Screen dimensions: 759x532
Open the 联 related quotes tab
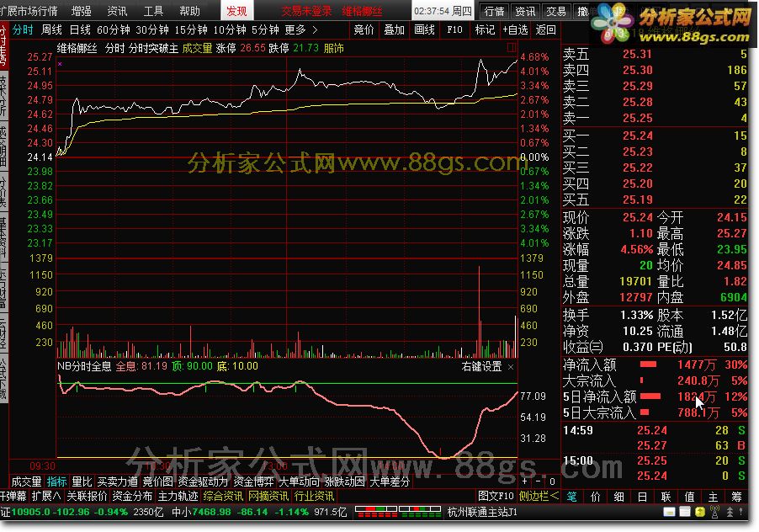click(666, 497)
